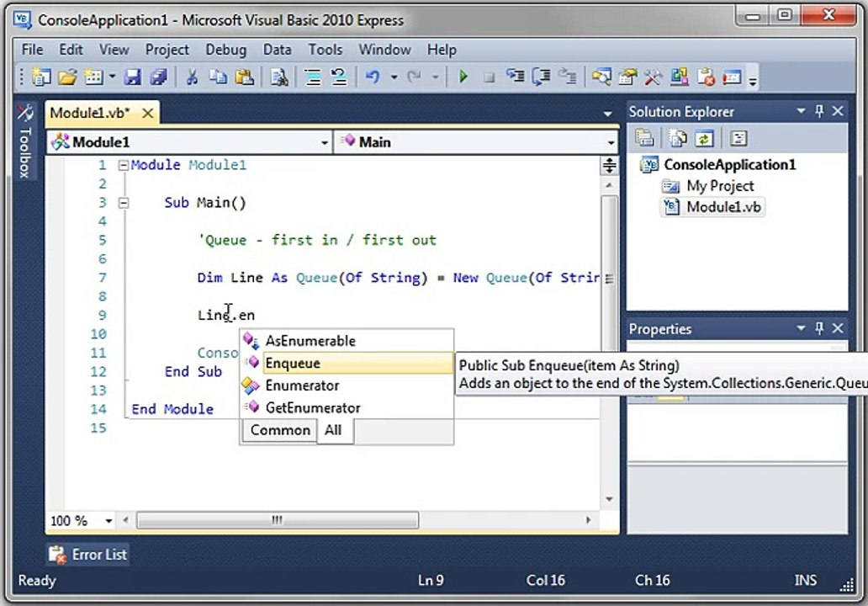
Task: Start debugging with the green play icon
Action: point(463,77)
